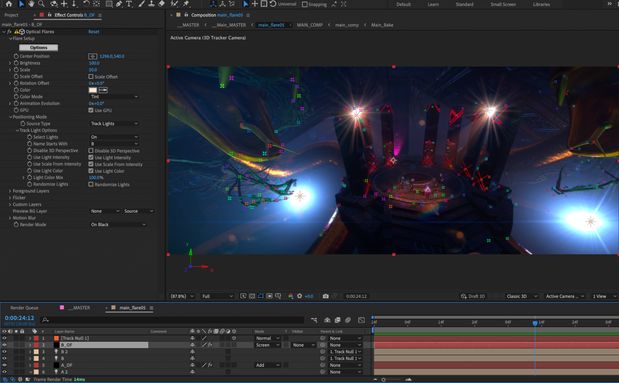Screen dimensions: 619x383
Task: Click the reset exposure icon in viewer
Action: [299, 296]
